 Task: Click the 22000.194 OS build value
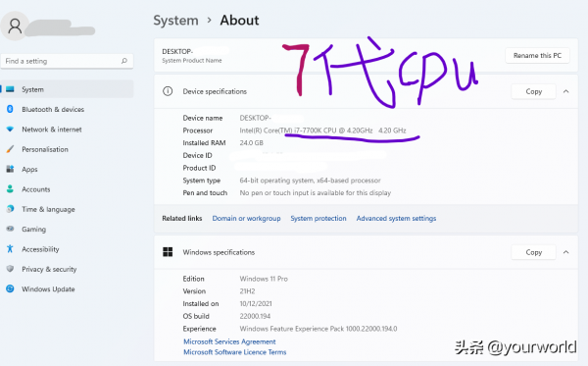[x=255, y=316]
